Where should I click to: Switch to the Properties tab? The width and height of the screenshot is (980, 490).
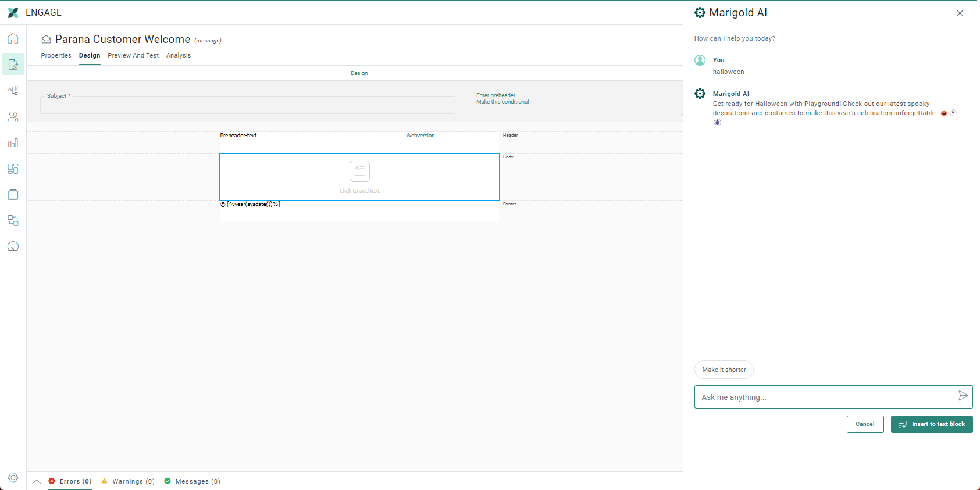click(x=56, y=56)
